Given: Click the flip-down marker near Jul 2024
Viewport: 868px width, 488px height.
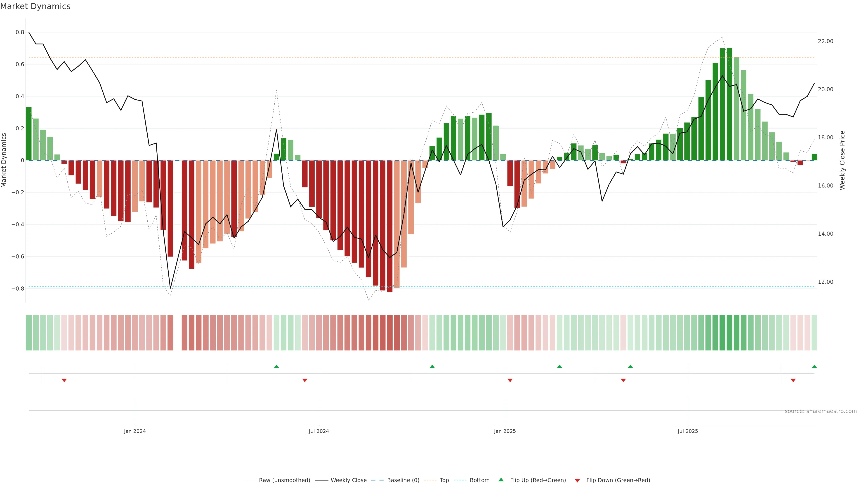Looking at the screenshot, I should pos(305,380).
